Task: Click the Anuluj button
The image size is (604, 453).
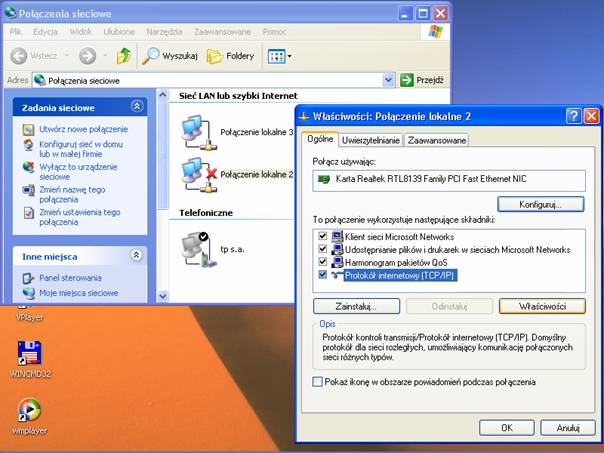Action: pyautogui.click(x=568, y=428)
